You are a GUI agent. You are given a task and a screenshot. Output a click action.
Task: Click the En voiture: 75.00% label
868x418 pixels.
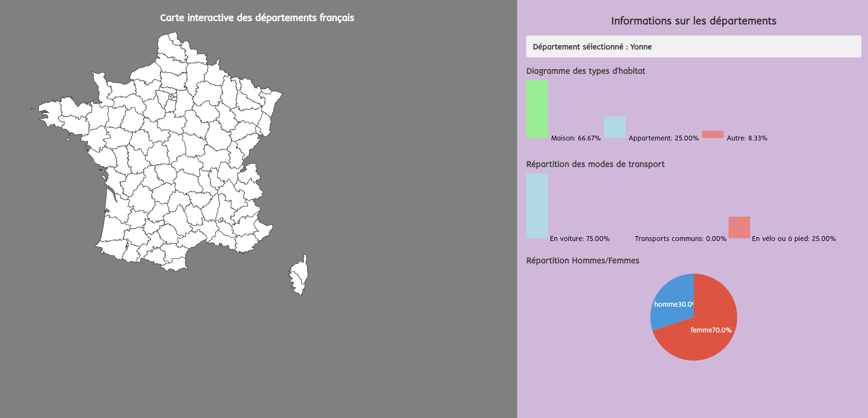coord(579,239)
